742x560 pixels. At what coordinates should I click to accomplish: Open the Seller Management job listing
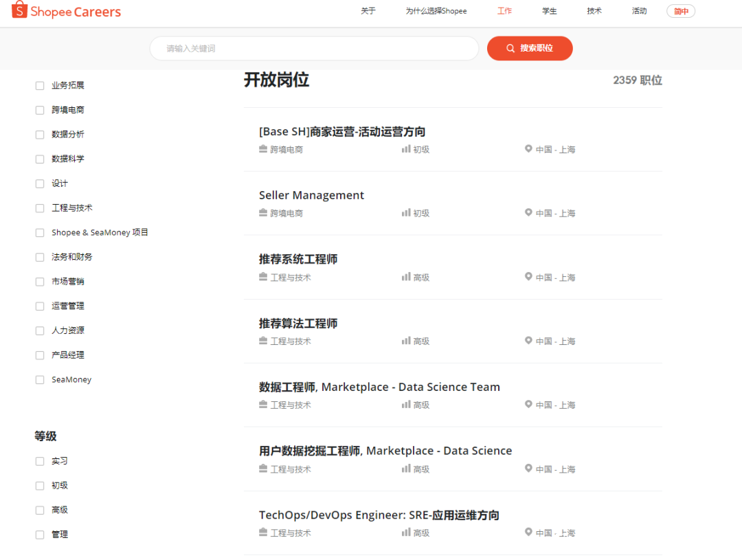click(x=311, y=196)
